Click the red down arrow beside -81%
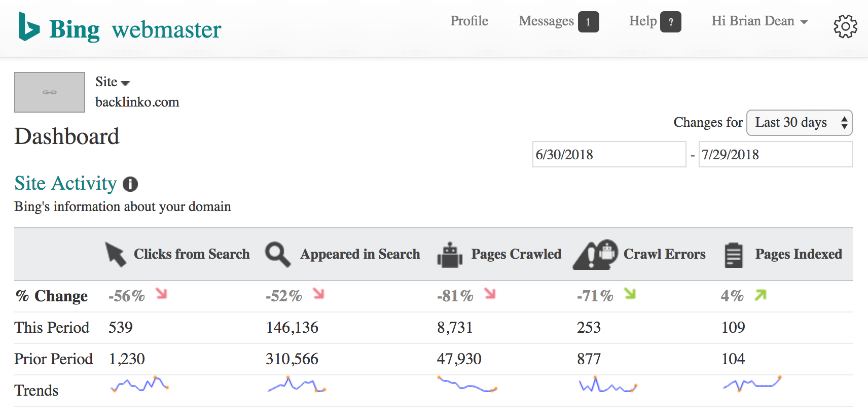Image resolution: width=868 pixels, height=419 pixels. (490, 294)
